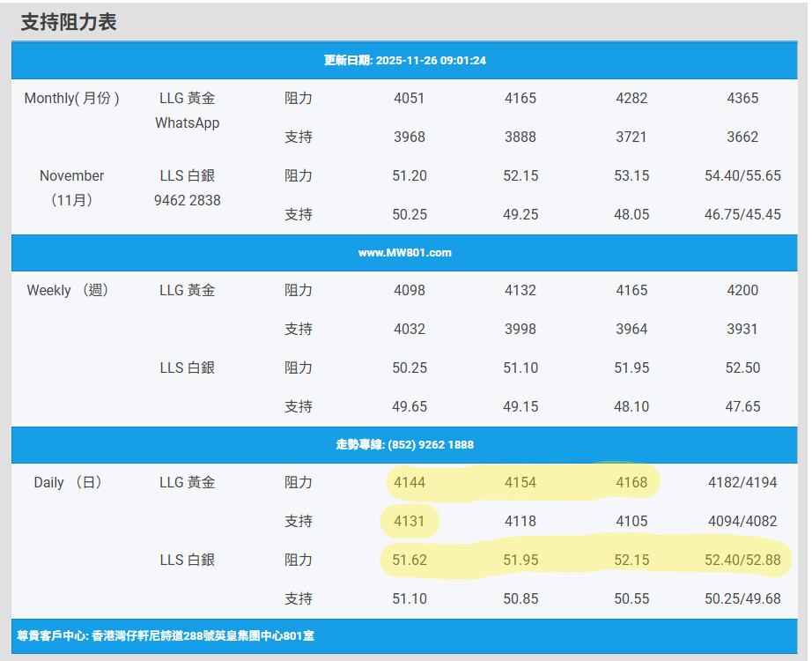
Task: Click daily silver support value 50.25/49.68
Action: pyautogui.click(x=742, y=599)
